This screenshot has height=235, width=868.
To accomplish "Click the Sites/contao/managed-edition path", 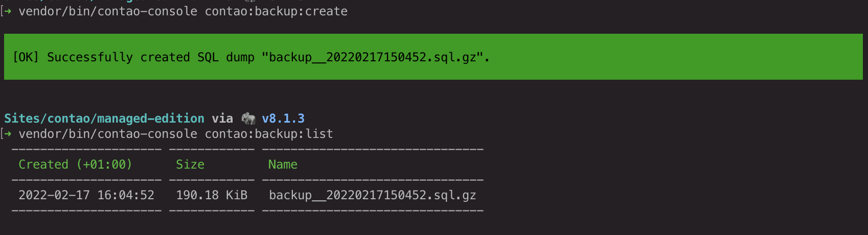I will coord(104,119).
